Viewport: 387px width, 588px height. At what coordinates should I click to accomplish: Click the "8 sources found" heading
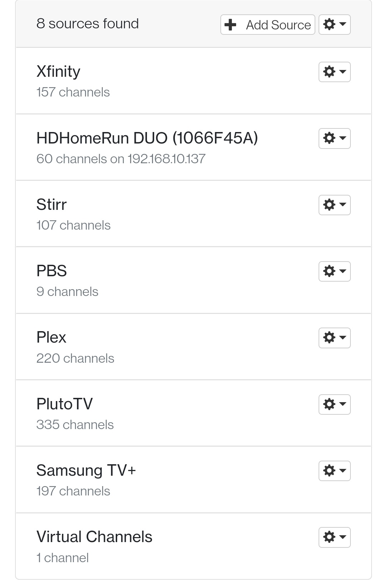[87, 24]
